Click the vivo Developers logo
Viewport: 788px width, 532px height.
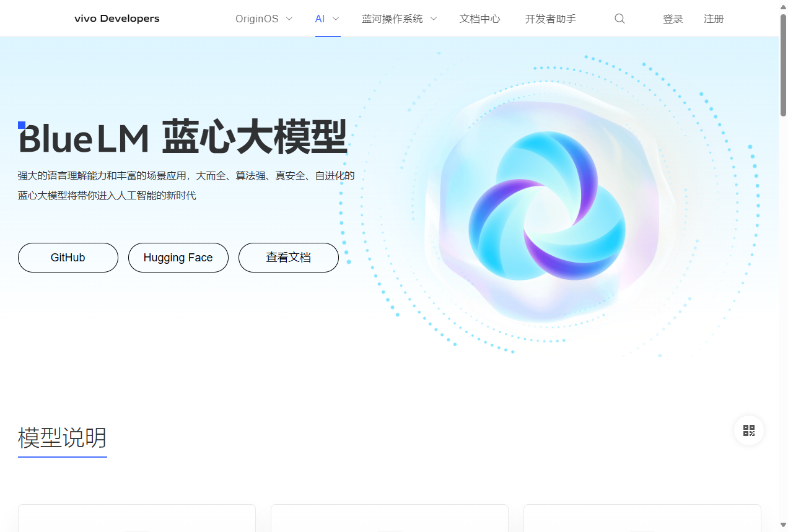(x=116, y=19)
